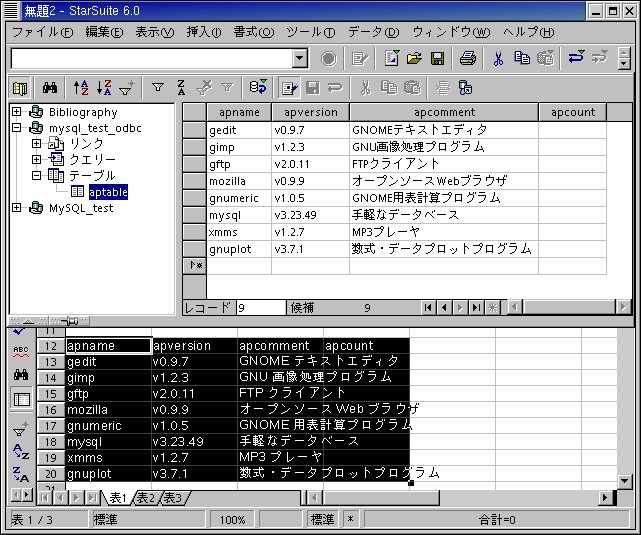Go to previous record button

[x=444, y=307]
